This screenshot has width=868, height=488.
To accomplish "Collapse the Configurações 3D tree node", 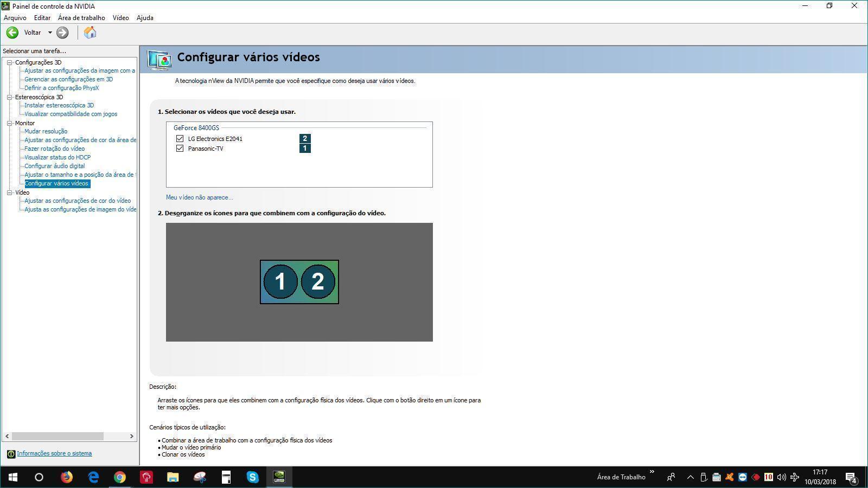I will 9,62.
